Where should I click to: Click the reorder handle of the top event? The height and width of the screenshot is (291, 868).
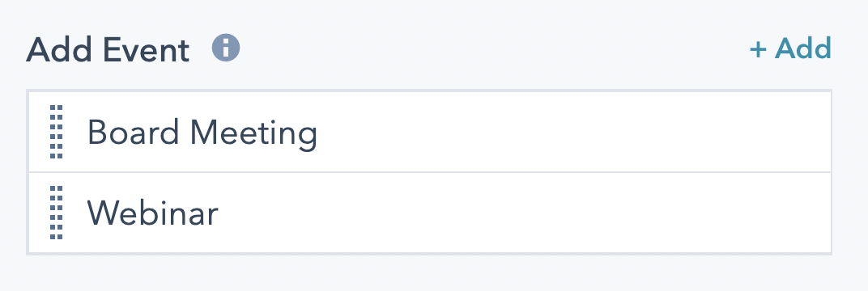[x=57, y=132]
